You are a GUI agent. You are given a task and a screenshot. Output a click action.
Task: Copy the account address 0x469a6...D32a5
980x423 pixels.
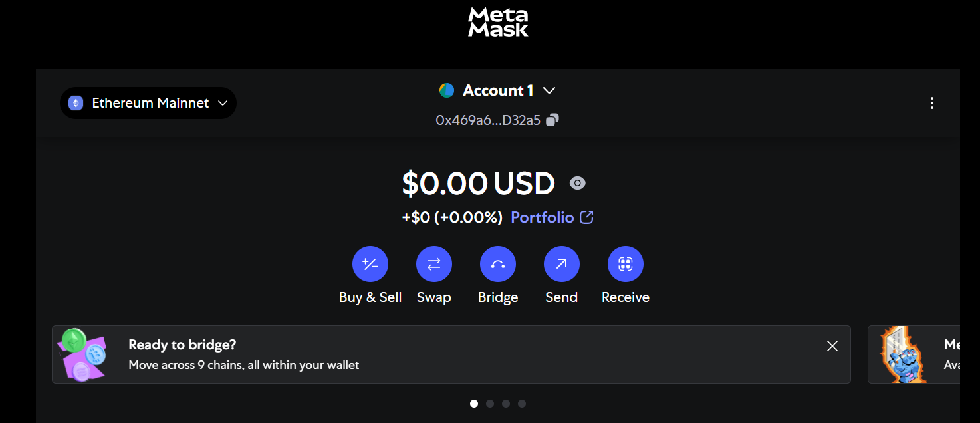pos(552,120)
